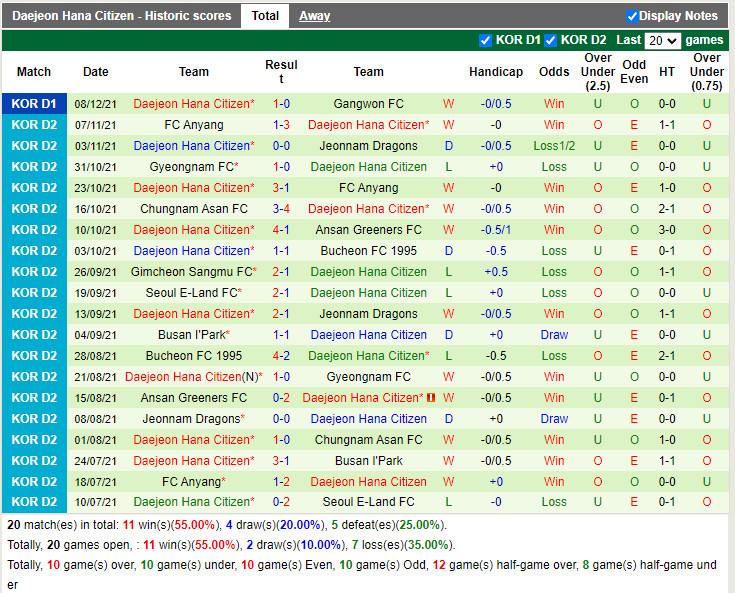Uncheck the KOR D1 league filter
Image resolution: width=735 pixels, height=593 pixels.
click(486, 40)
